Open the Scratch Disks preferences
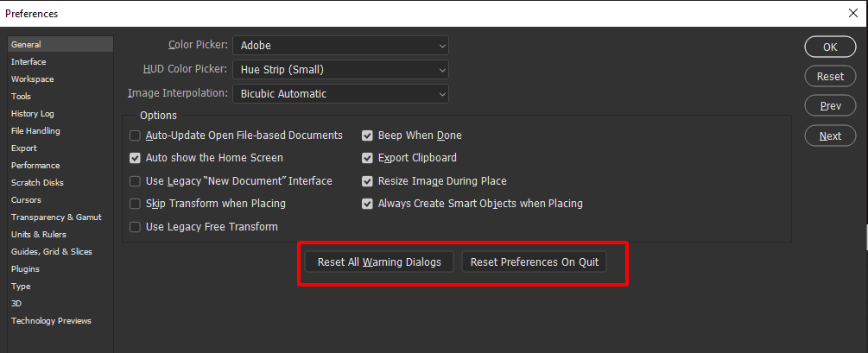Screen dimensions: 868x353 pos(37,183)
